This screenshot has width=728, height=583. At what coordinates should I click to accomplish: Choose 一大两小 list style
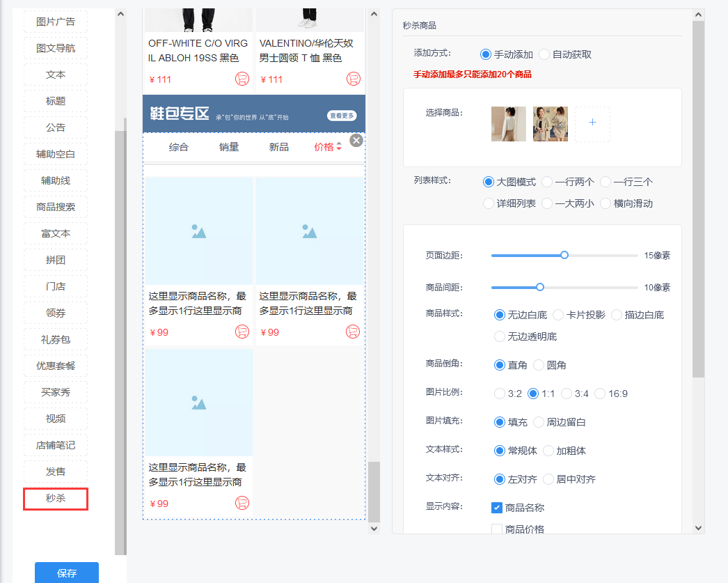pyautogui.click(x=547, y=203)
